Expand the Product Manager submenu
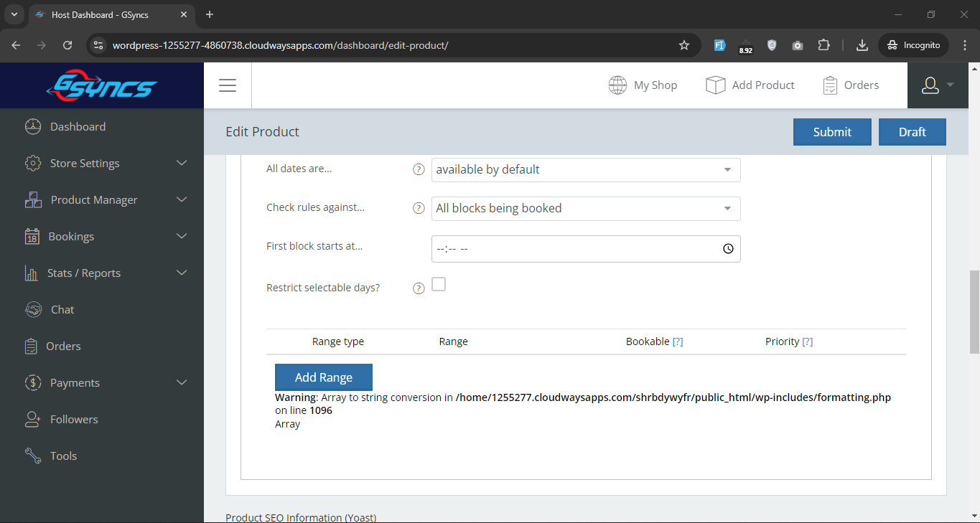The image size is (980, 523). (x=181, y=200)
